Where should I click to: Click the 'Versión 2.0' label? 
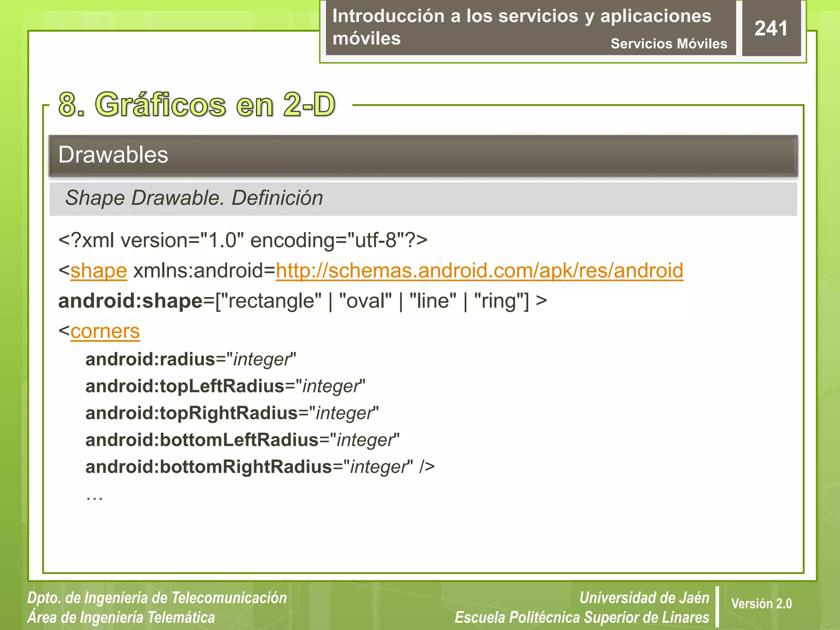click(x=761, y=604)
